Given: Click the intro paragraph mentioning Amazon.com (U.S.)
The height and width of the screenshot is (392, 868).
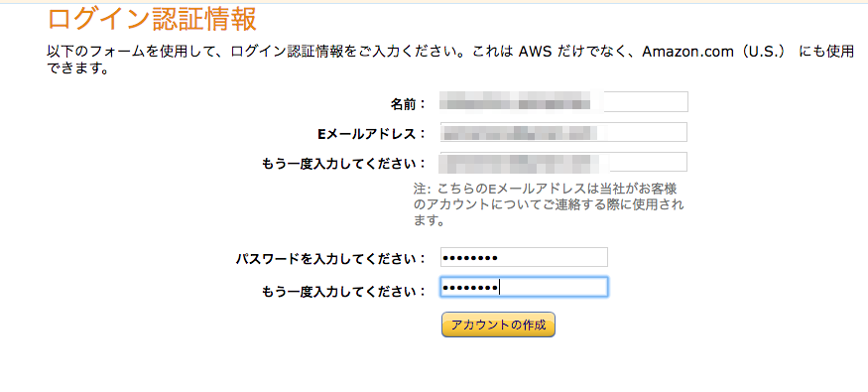Looking at the screenshot, I should pyautogui.click(x=451, y=61).
